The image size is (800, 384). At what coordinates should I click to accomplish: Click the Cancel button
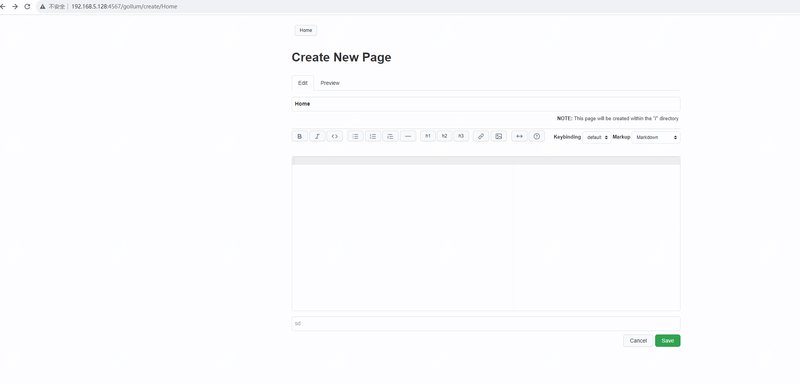638,341
